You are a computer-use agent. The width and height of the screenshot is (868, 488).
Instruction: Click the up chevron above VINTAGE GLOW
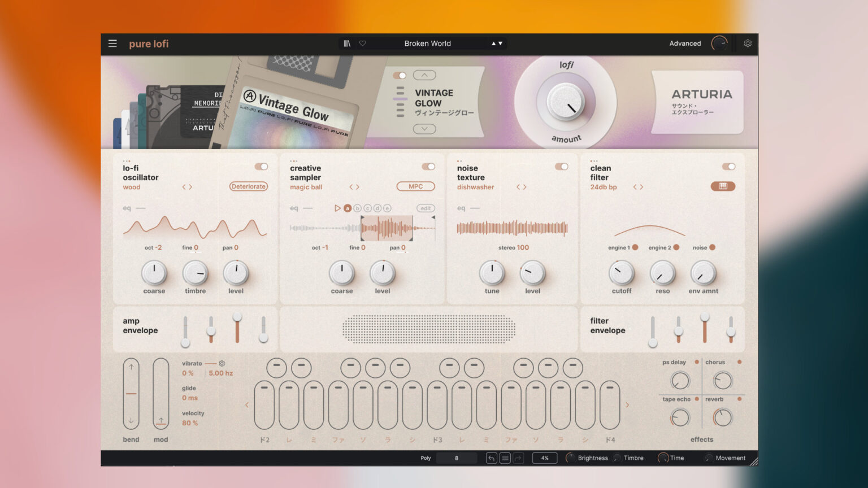(x=424, y=75)
